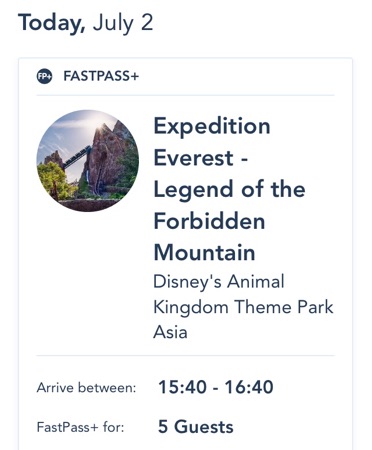Tap the Asia land label
This screenshot has height=450, width=372.
point(170,332)
